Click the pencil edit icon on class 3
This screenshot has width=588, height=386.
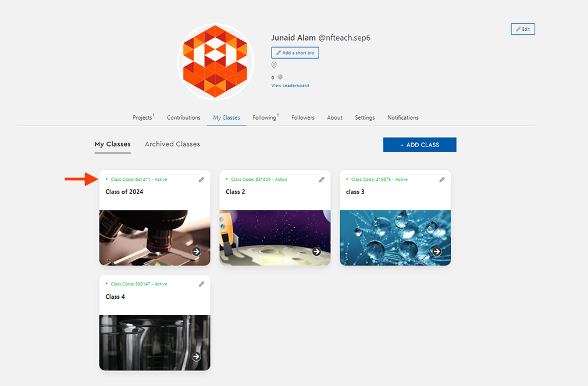tap(442, 180)
